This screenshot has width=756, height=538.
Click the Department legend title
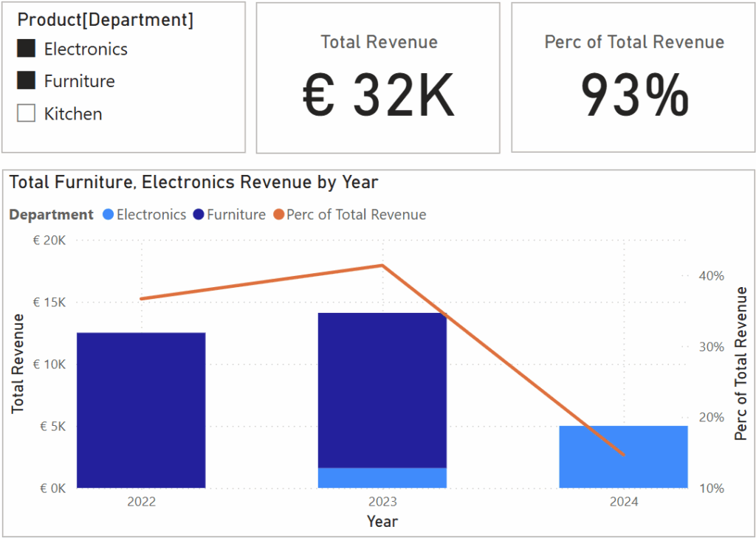point(51,215)
